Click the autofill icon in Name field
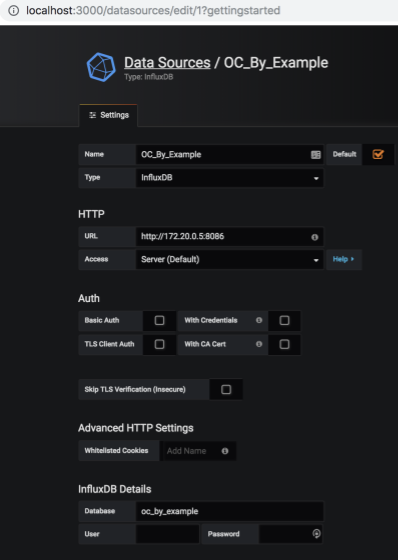 pos(316,155)
